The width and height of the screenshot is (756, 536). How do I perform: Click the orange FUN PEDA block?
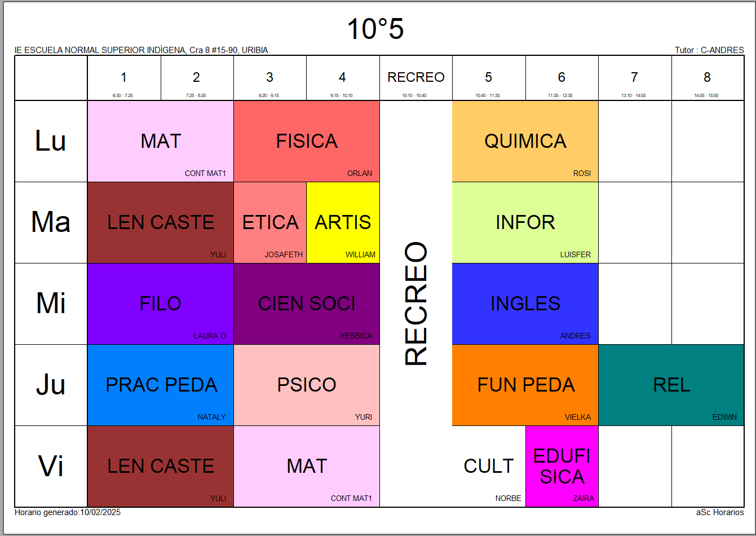(x=525, y=385)
